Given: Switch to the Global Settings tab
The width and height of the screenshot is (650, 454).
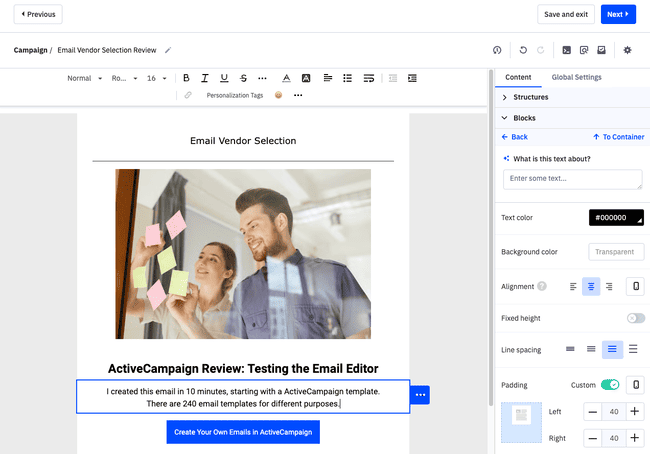Looking at the screenshot, I should pyautogui.click(x=577, y=77).
